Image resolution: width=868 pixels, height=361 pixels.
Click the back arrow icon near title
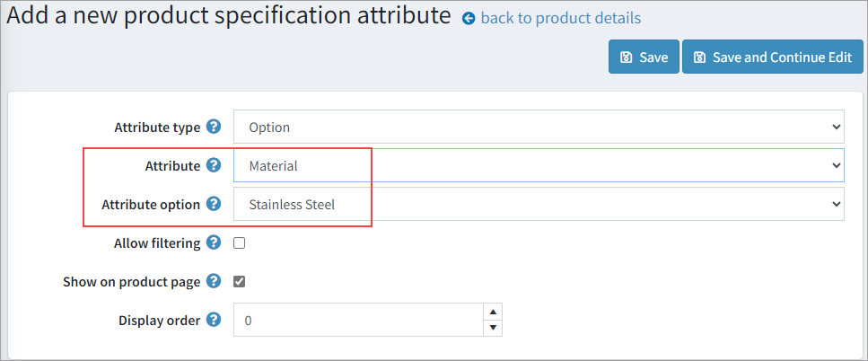coord(469,18)
